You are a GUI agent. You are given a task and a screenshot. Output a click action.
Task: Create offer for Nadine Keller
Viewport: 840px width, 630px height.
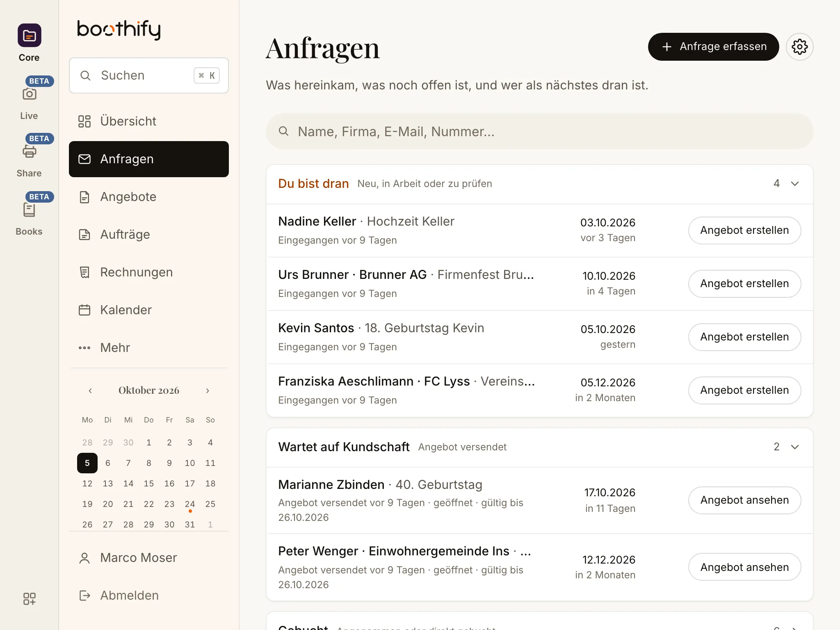[744, 231]
